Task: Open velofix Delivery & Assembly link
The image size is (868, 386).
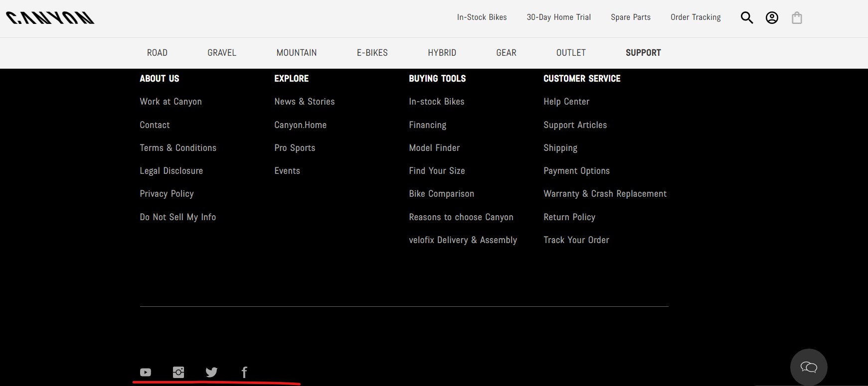Action: pos(463,240)
